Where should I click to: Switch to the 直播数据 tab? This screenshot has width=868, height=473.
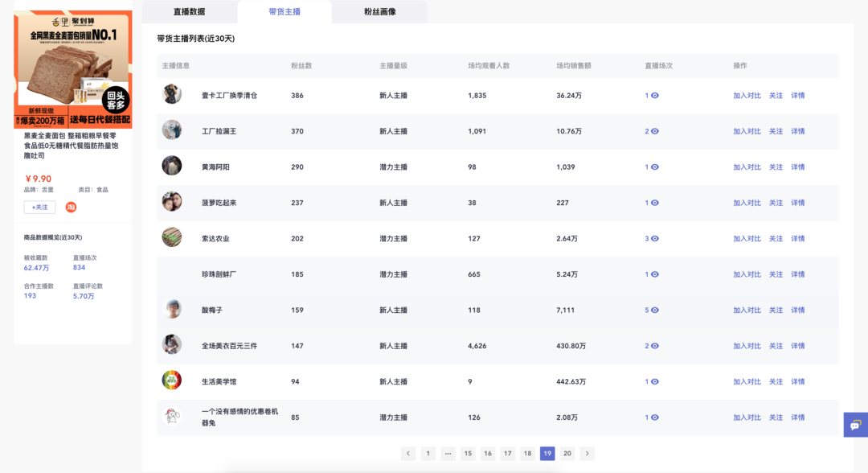(190, 11)
